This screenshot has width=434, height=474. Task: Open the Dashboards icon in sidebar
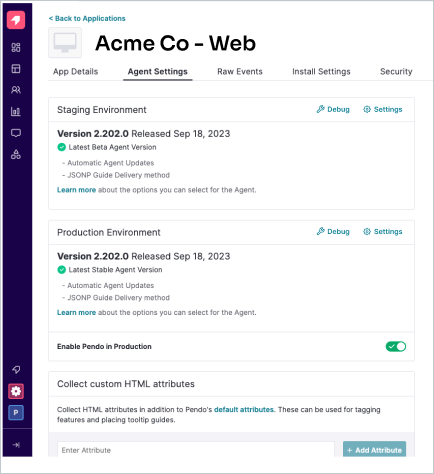pyautogui.click(x=16, y=47)
